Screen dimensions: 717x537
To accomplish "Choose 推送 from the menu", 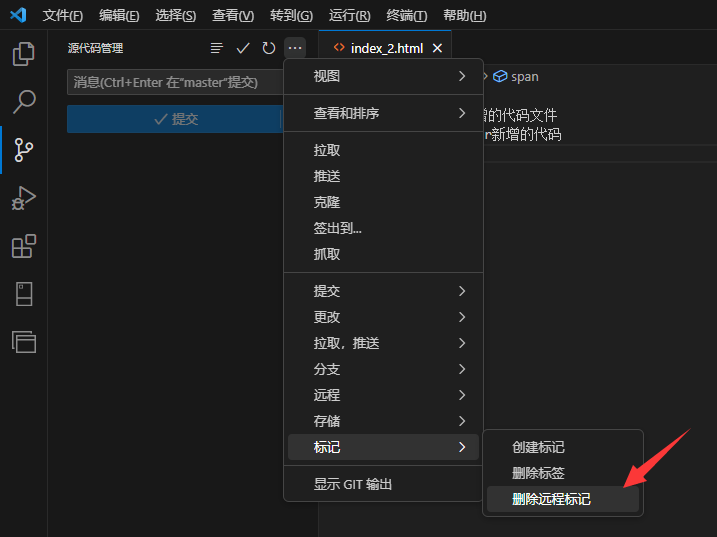I will tap(383, 177).
